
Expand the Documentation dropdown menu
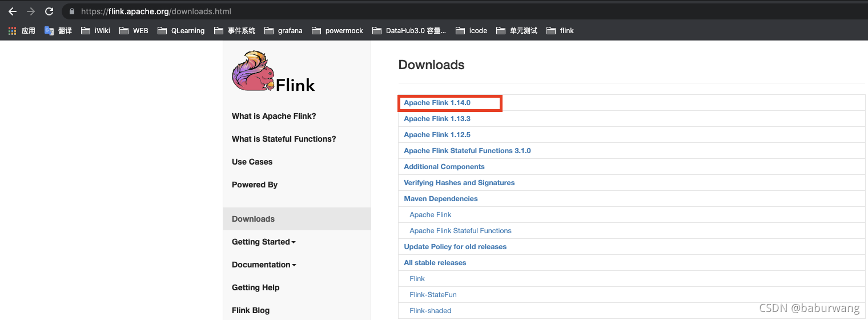click(x=264, y=265)
